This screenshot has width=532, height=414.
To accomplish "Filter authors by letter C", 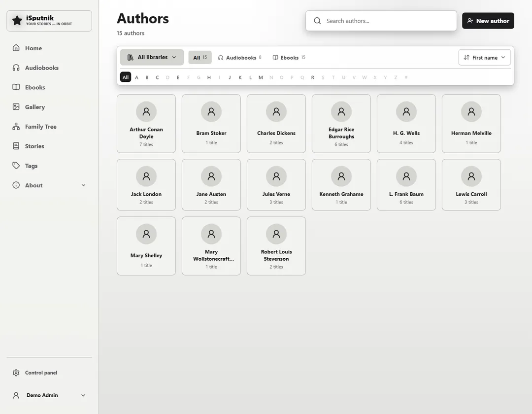I will 157,77.
